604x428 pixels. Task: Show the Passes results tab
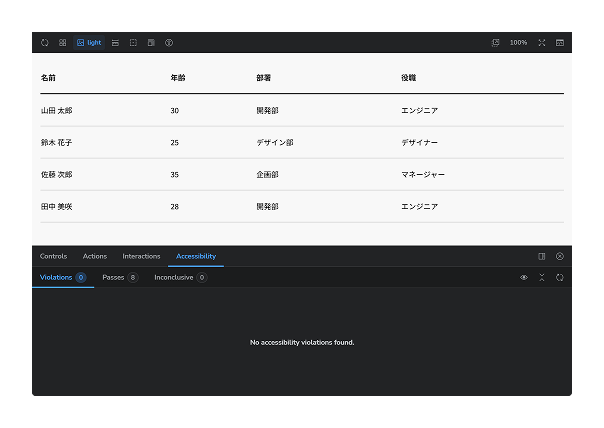click(x=120, y=277)
